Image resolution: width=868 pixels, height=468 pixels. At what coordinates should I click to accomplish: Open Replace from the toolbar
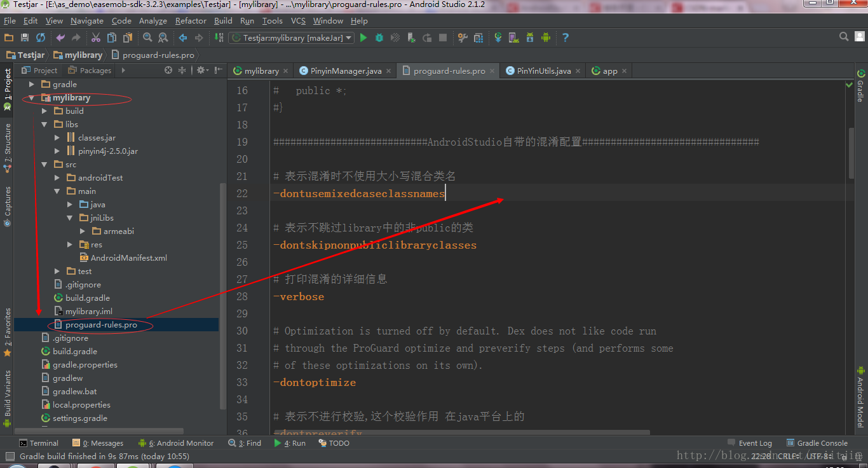[163, 38]
